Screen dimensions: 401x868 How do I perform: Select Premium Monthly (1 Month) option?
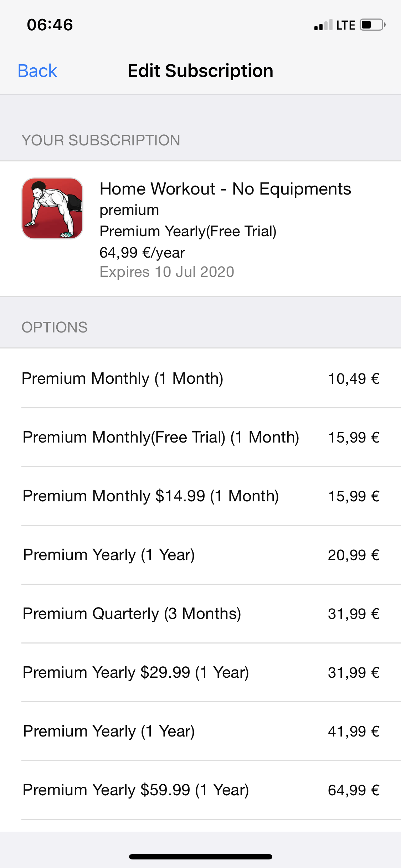[200, 378]
